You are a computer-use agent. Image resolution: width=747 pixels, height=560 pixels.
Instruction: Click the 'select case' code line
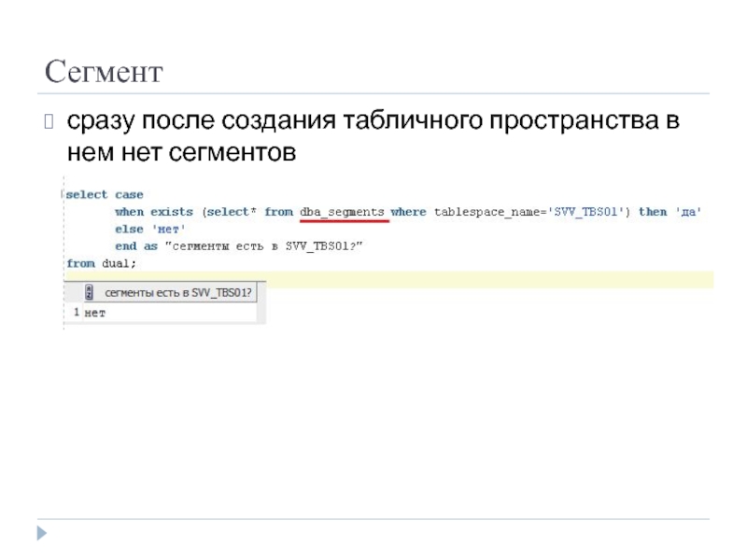105,195
